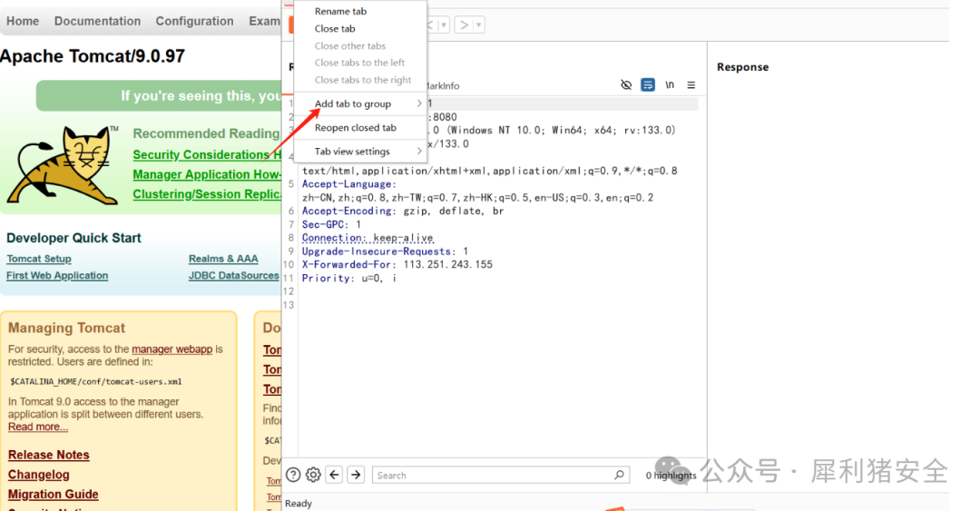980x511 pixels.
Task: Toggle the \n newline display icon
Action: (670, 85)
